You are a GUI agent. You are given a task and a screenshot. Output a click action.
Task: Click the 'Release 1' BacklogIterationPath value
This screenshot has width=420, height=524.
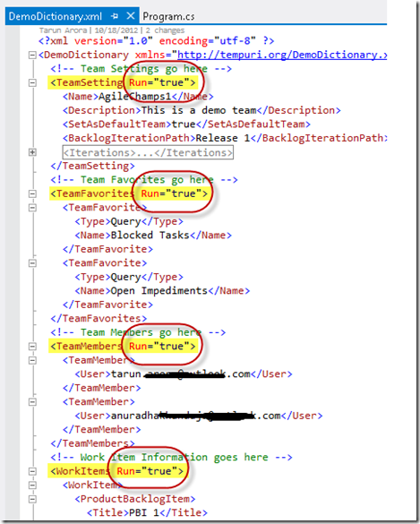(x=223, y=138)
